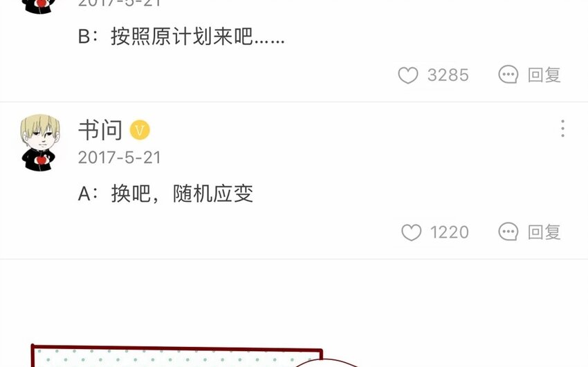
Task: Like the comment with 3285 likes
Action: click(408, 75)
